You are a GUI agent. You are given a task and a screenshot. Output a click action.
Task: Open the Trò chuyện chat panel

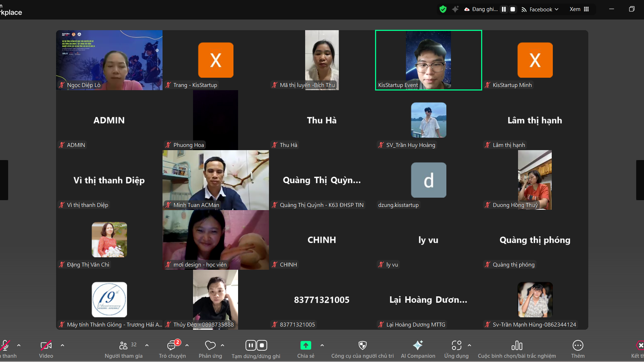pyautogui.click(x=172, y=345)
